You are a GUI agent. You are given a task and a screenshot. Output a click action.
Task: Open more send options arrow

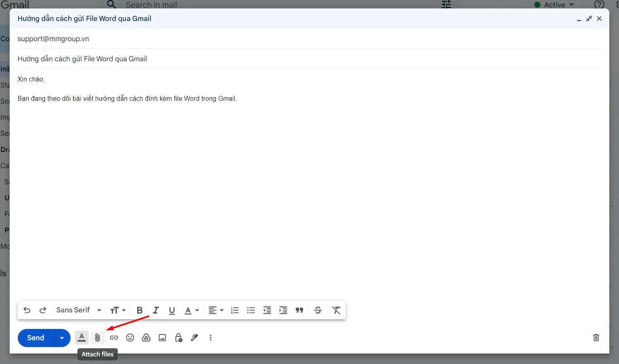[x=62, y=338]
